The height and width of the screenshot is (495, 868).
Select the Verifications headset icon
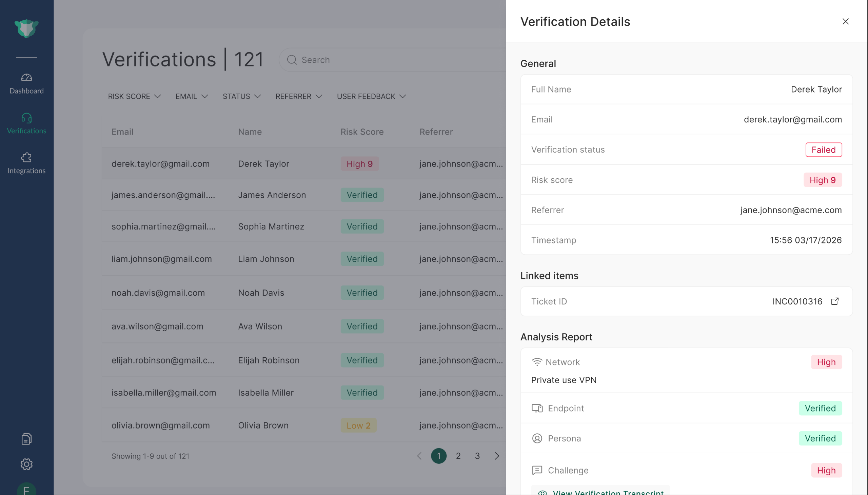pos(26,118)
